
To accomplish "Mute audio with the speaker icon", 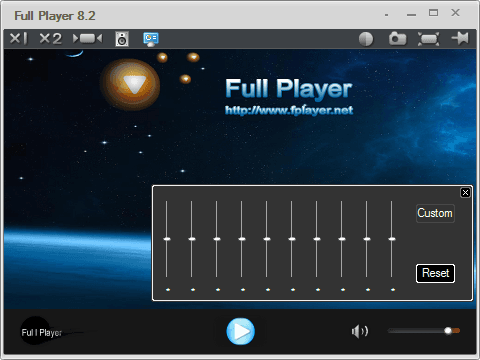I will [x=360, y=331].
